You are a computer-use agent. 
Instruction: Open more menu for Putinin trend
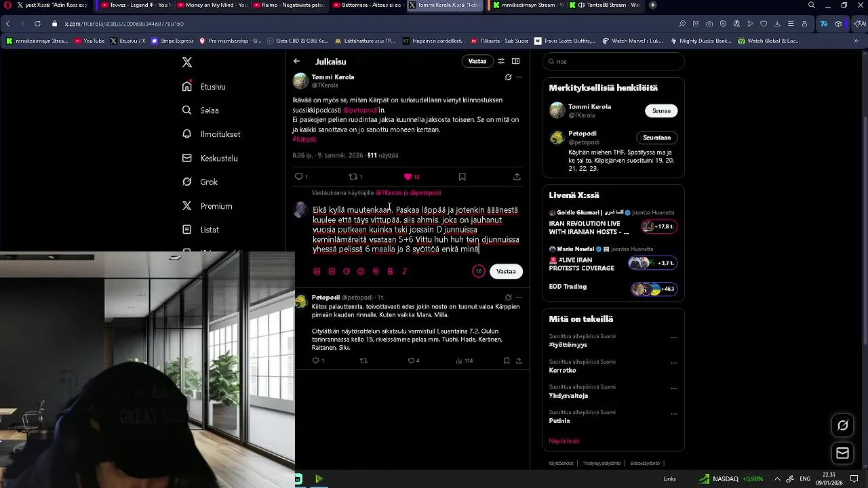pyautogui.click(x=673, y=413)
